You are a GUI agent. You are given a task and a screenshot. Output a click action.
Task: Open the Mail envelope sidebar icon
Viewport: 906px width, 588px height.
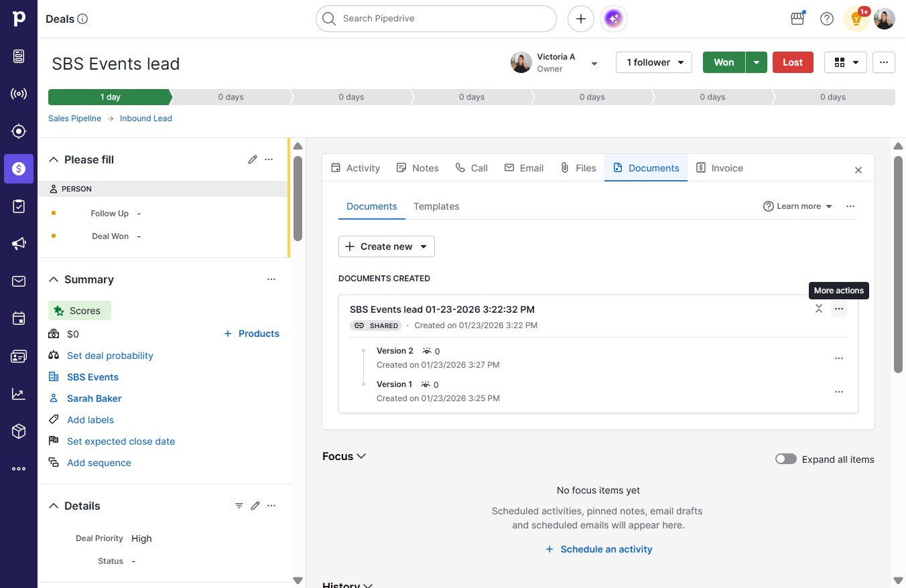coord(19,281)
